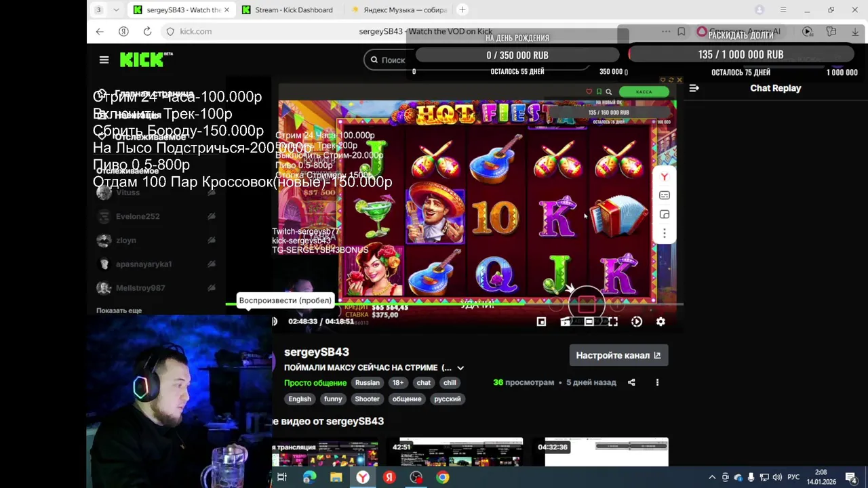Screen dimensions: 868x488
Task: Open File Explorer from taskbar
Action: tap(336, 478)
